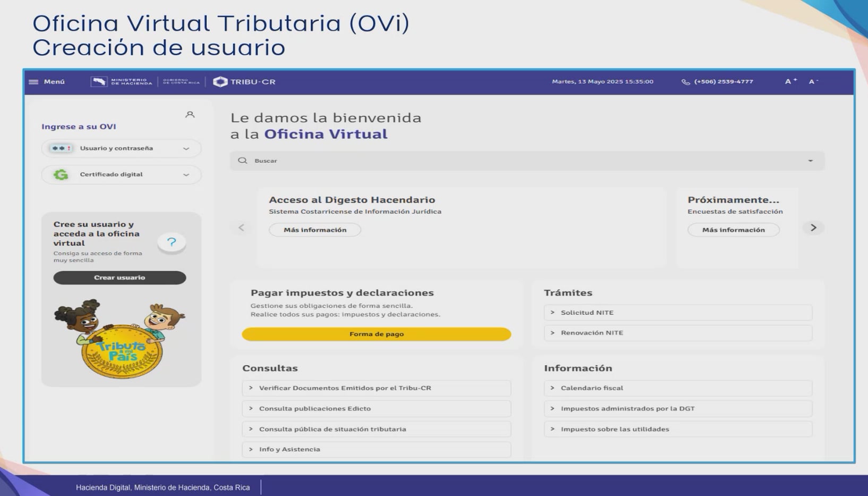Click the blue question mark help icon

(172, 242)
